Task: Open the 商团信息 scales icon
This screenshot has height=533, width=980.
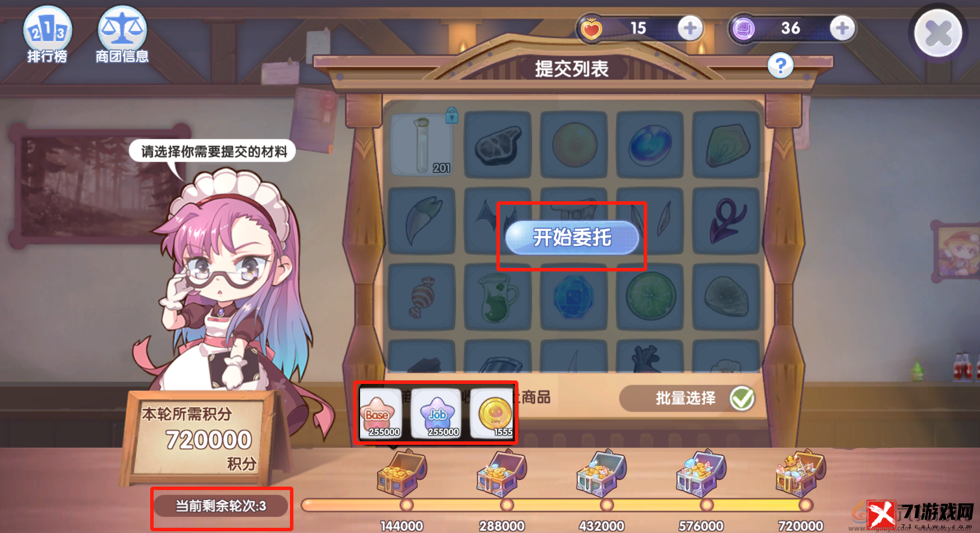Action: coord(122,34)
